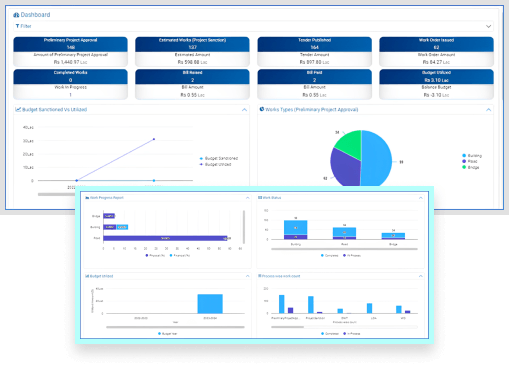Image resolution: width=509 pixels, height=367 pixels.
Task: Expand the Filter panel chevron
Action: (488, 26)
